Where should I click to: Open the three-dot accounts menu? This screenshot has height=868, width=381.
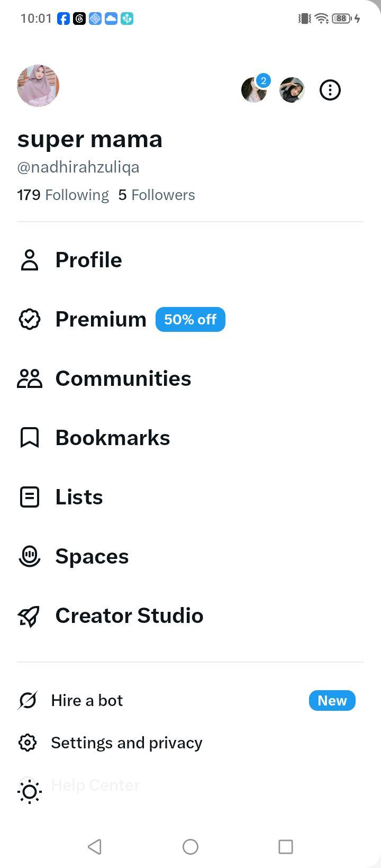[330, 90]
